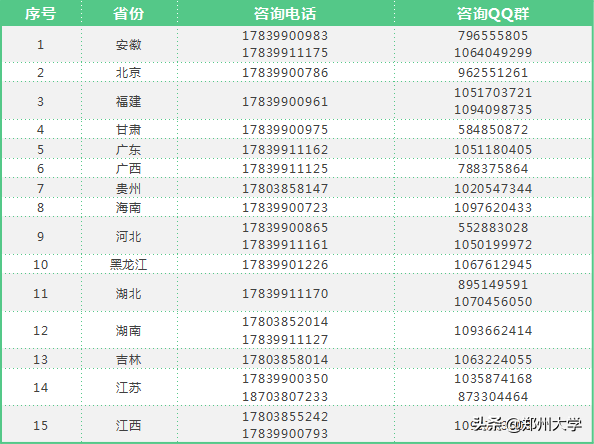
Task: Select phone number 17839900975
Action: pos(285,130)
